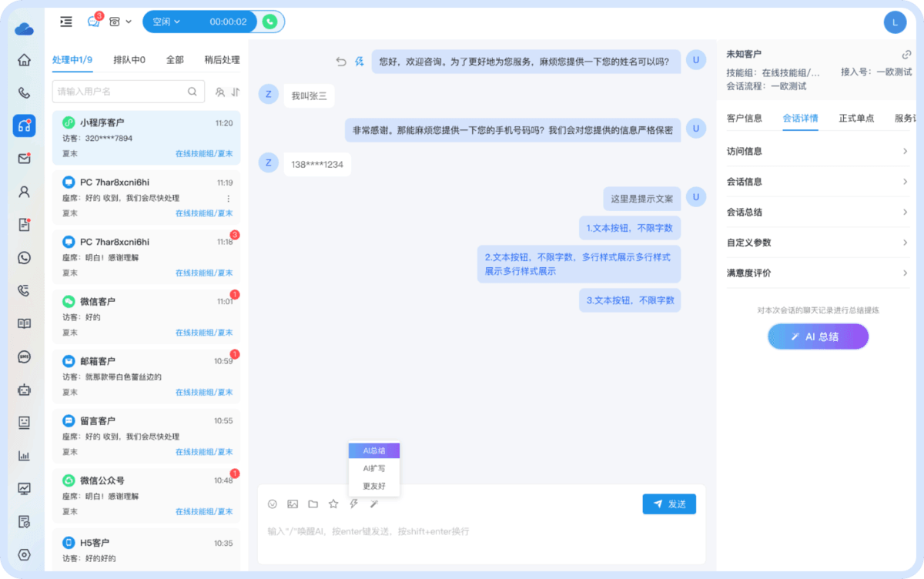Open the WhatsApp sidebar icon
The image size is (924, 579).
(x=24, y=258)
